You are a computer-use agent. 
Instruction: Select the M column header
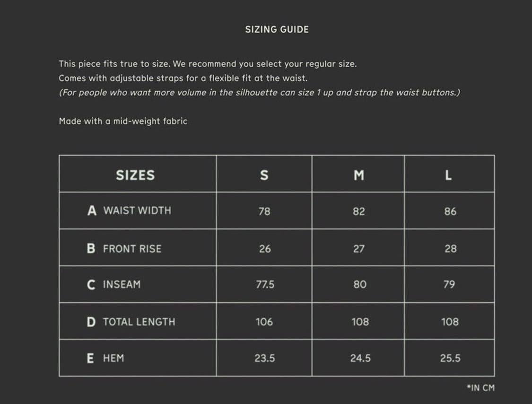pyautogui.click(x=359, y=175)
